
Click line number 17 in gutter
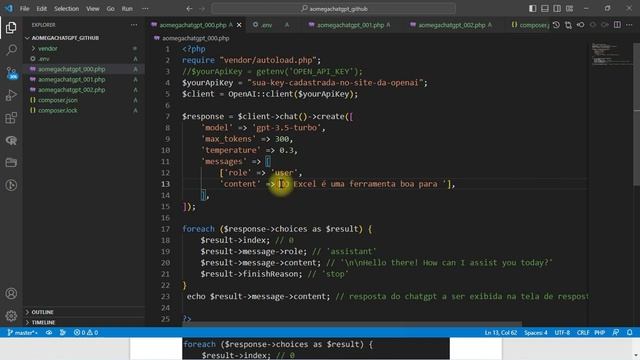click(x=165, y=229)
